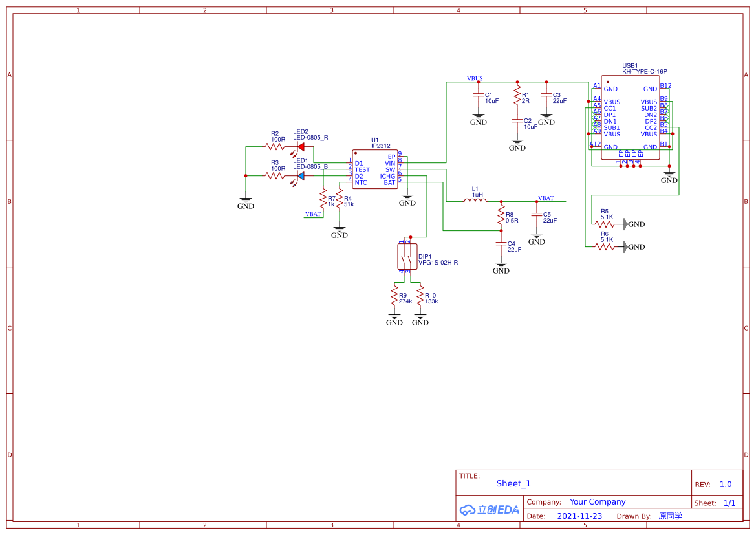Select the DIP1 switch component

point(407,257)
